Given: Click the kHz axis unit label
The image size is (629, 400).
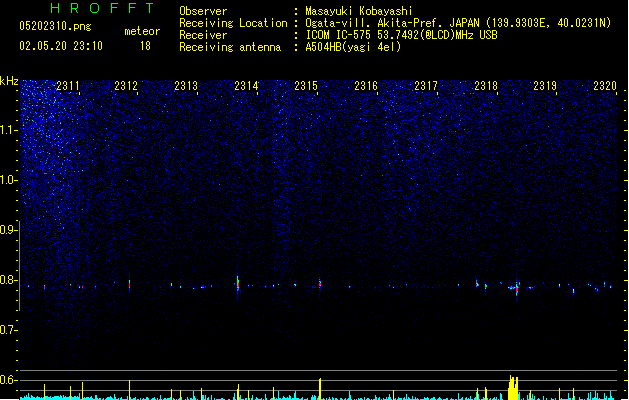Looking at the screenshot, I should click(x=9, y=81).
